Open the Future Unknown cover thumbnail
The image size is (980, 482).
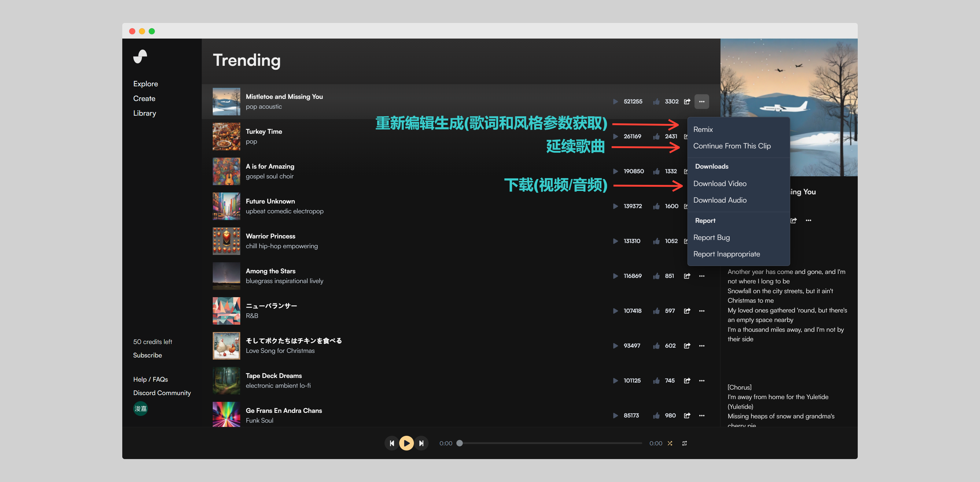coord(227,206)
